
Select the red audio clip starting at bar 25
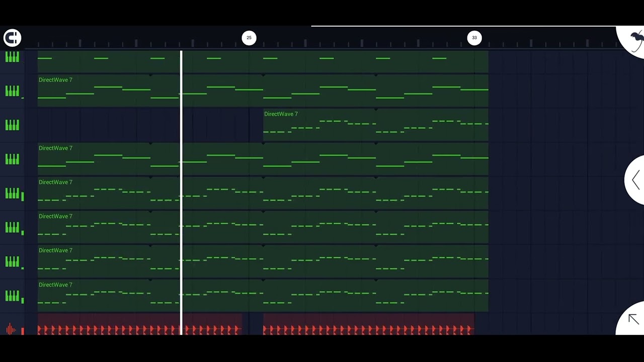point(368,324)
